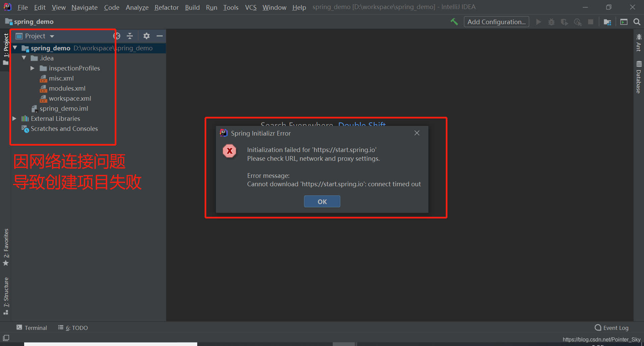Open the Help menu
The image size is (644, 346).
[x=299, y=7]
